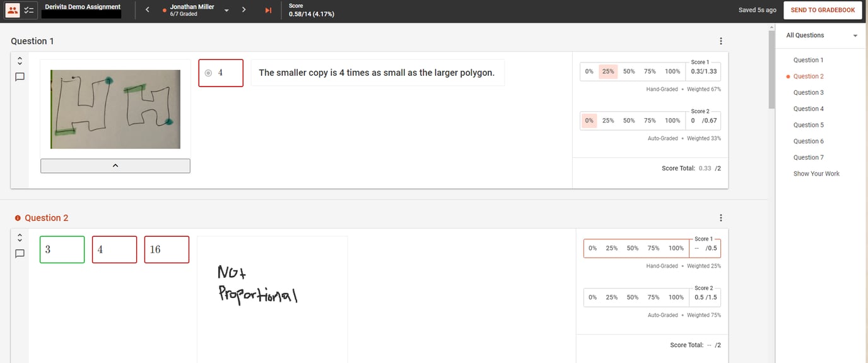Collapse the image with the chevron bar
The width and height of the screenshot is (868, 363).
115,165
